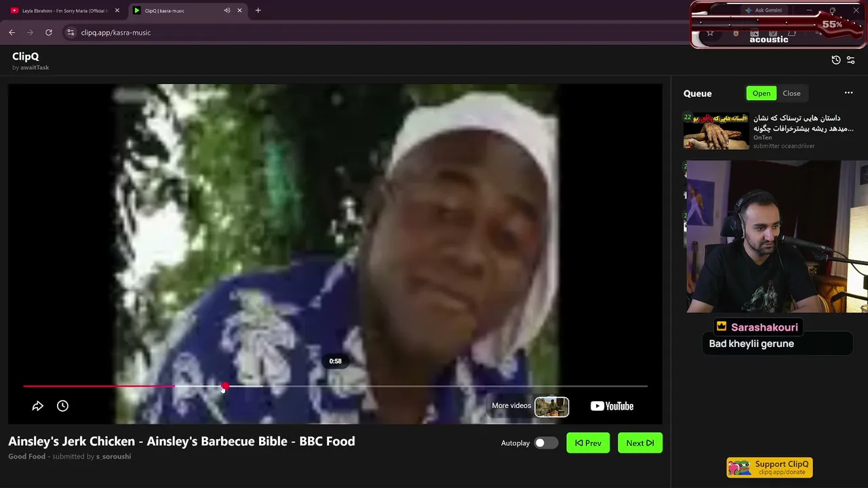Click the YouTube logo on the player
The height and width of the screenshot is (488, 868).
tap(612, 406)
